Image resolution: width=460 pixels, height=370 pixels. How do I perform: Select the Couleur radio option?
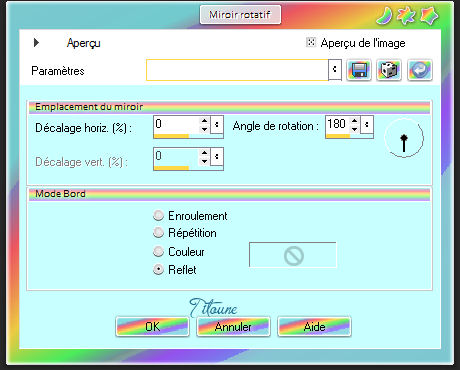pos(158,251)
